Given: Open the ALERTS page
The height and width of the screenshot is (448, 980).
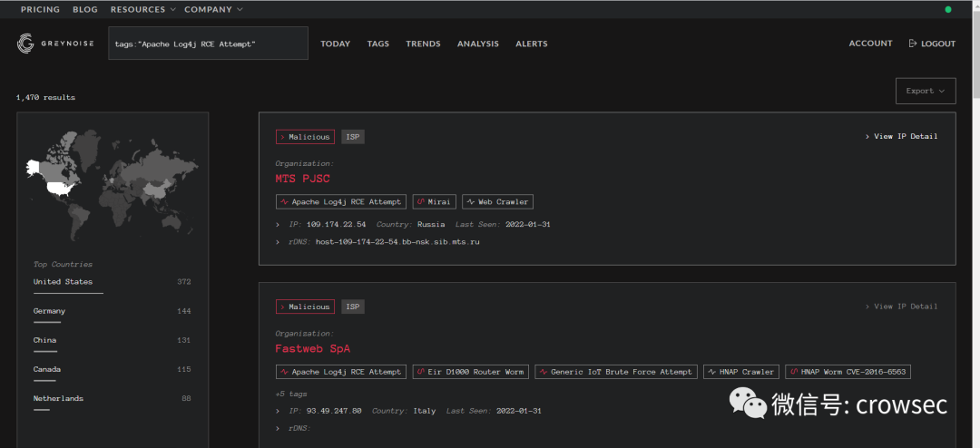Looking at the screenshot, I should 532,44.
